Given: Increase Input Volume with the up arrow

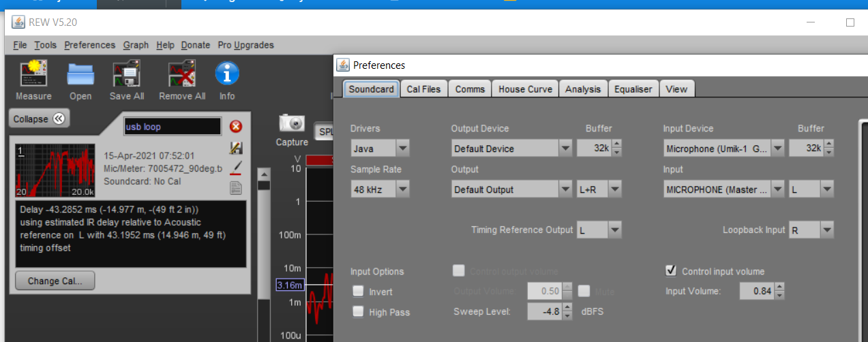Looking at the screenshot, I should tap(780, 287).
